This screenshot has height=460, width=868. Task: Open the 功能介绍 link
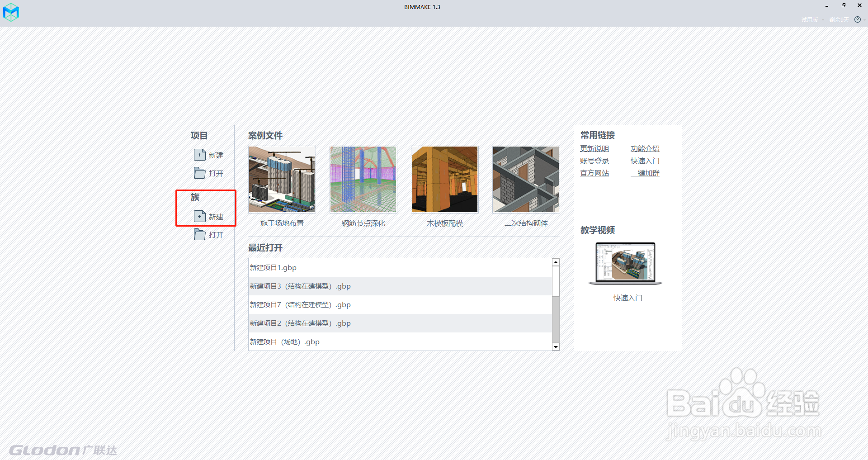(x=645, y=148)
